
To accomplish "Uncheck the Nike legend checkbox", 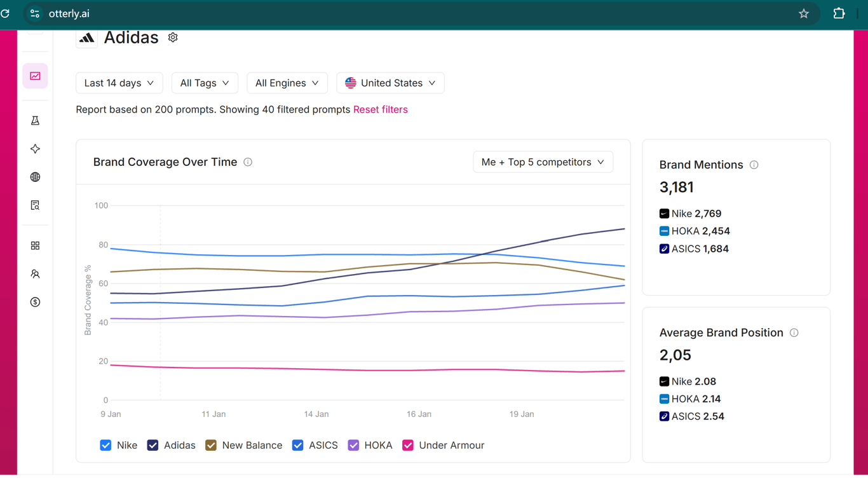I will [x=105, y=445].
